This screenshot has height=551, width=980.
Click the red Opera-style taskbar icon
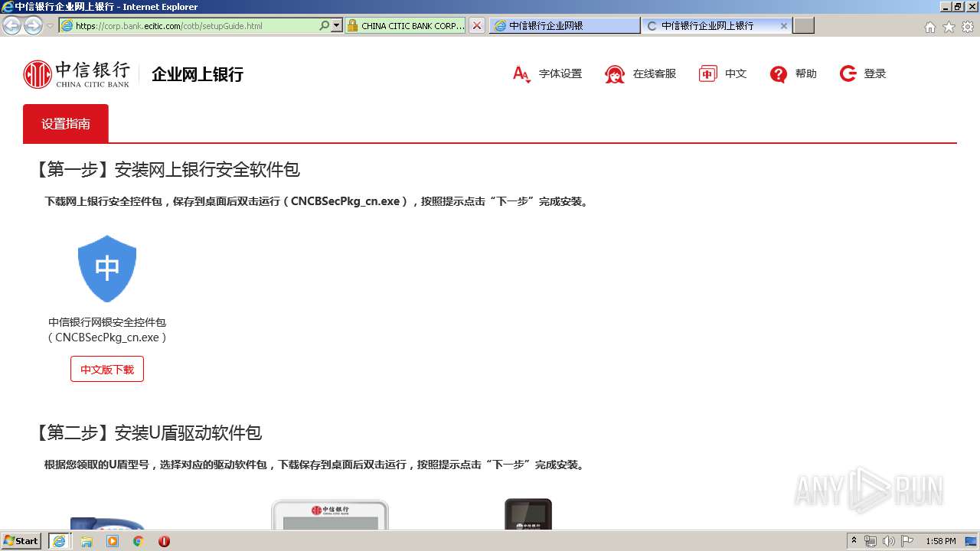click(164, 541)
